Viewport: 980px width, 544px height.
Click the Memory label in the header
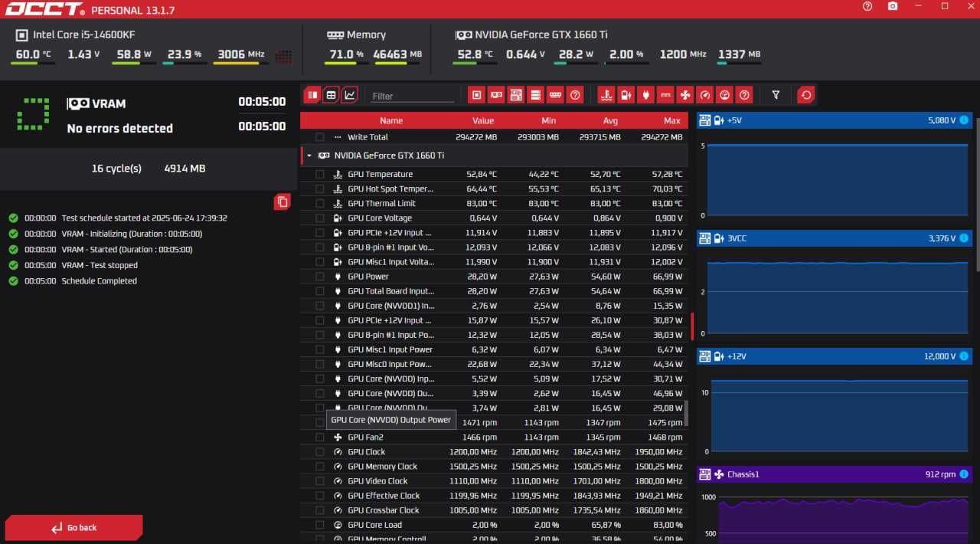point(366,34)
